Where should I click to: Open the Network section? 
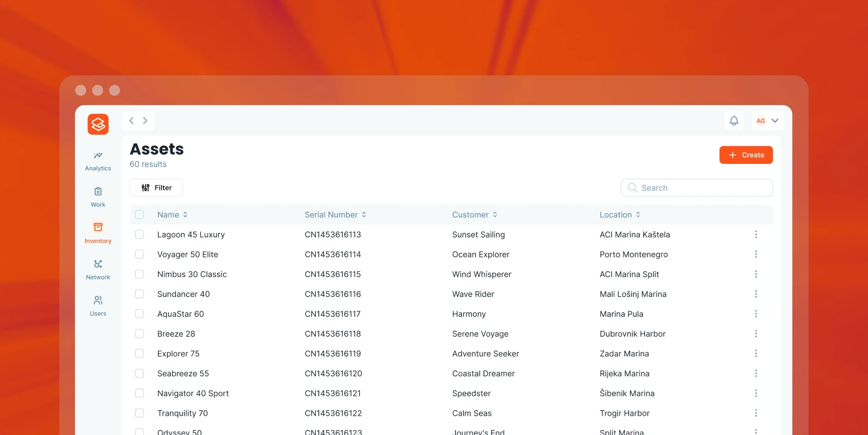[98, 270]
